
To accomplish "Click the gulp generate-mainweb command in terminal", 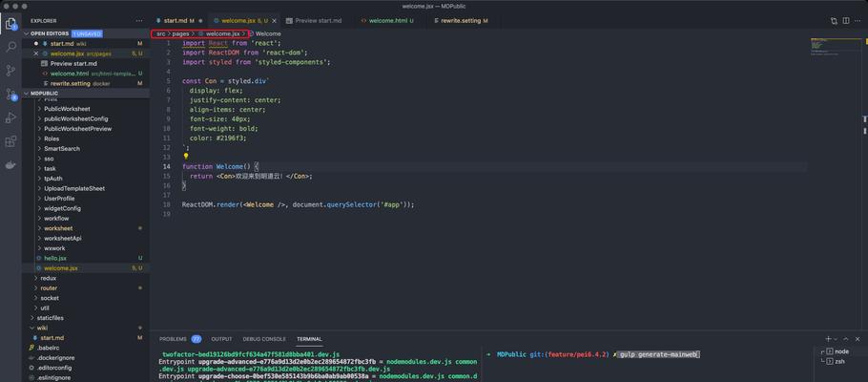I will coord(660,354).
